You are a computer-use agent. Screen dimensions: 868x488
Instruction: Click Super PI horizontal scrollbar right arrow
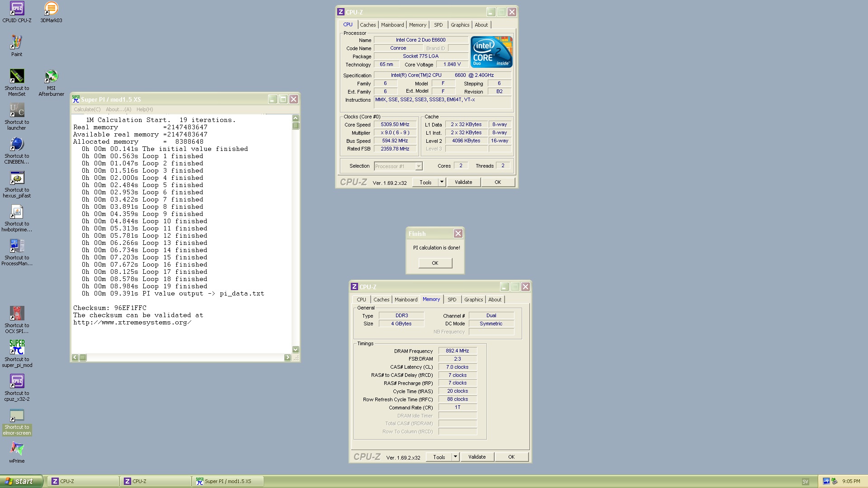(x=288, y=357)
